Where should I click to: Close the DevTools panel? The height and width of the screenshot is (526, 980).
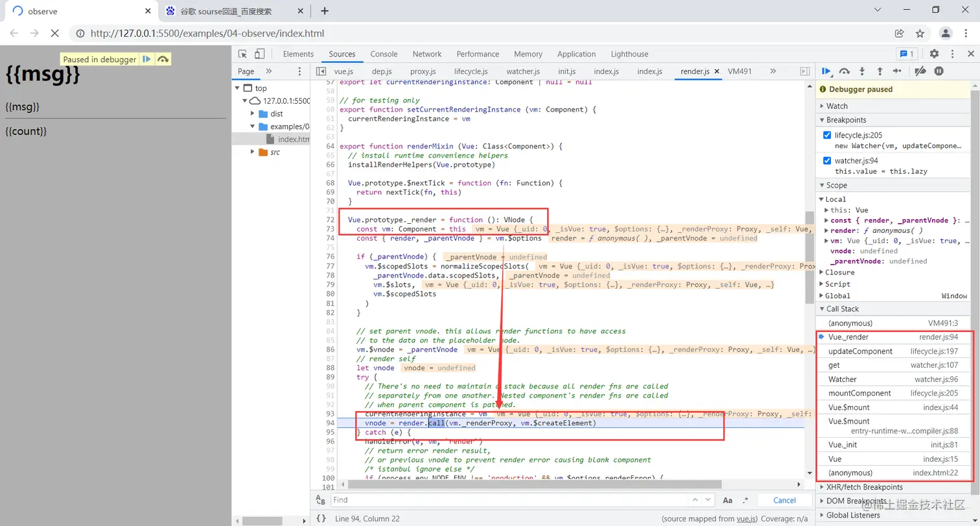click(x=970, y=54)
